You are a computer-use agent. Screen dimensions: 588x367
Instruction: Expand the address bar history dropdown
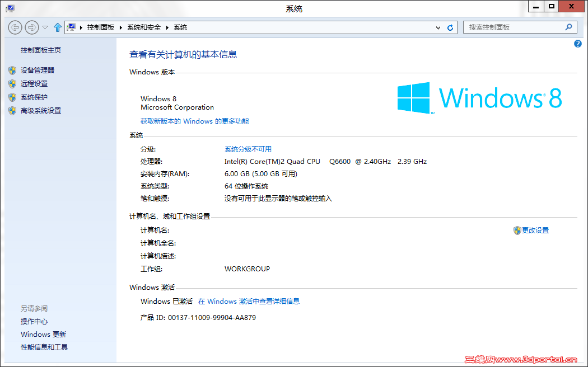[438, 27]
